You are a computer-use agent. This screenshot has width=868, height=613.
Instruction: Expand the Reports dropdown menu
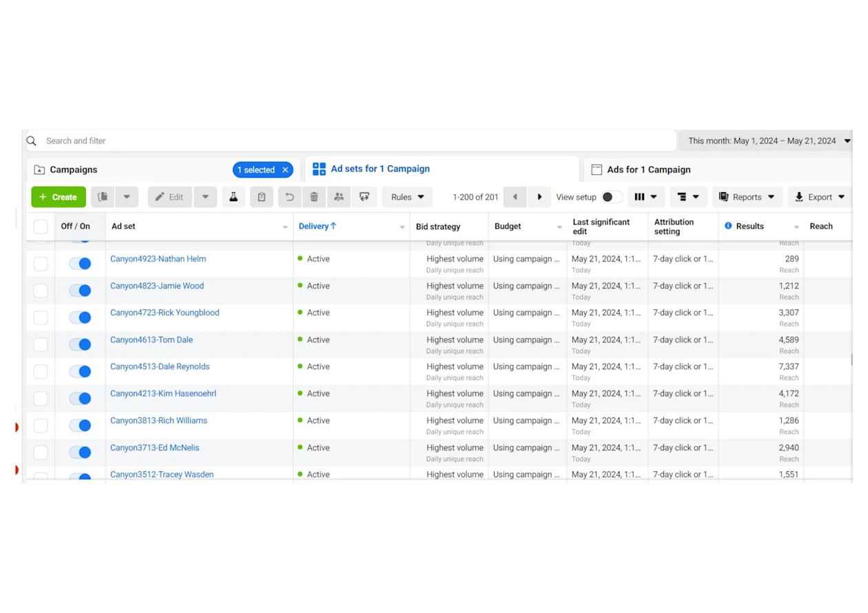tap(747, 197)
